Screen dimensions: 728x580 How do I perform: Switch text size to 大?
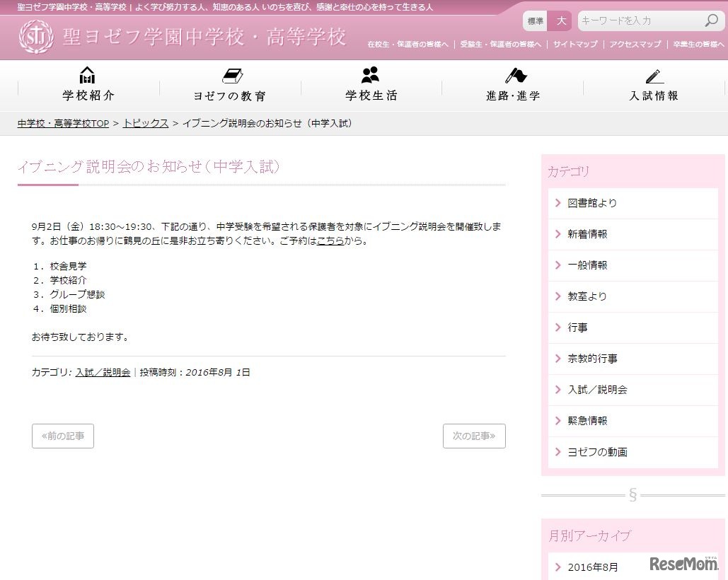pyautogui.click(x=560, y=21)
